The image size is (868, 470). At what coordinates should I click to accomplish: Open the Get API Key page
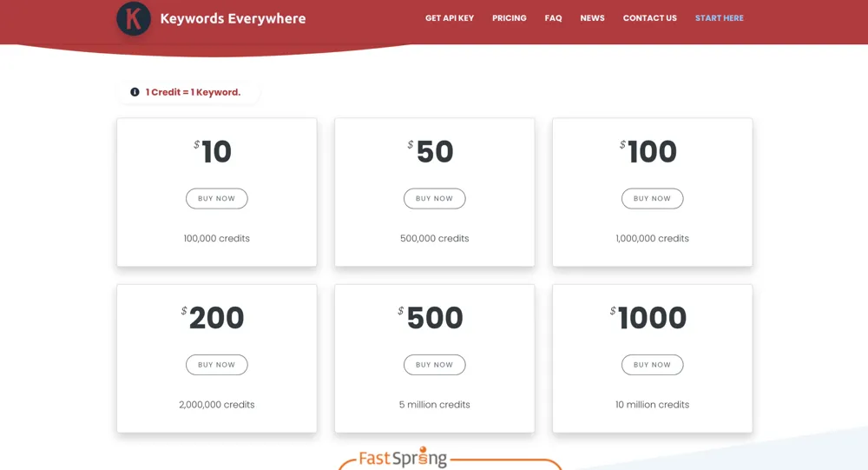pos(450,18)
